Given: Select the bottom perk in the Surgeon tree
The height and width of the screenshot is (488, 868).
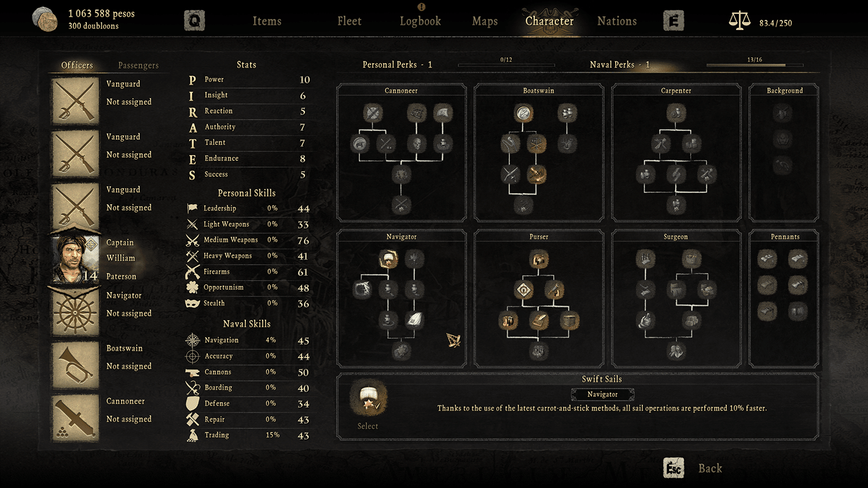Looking at the screenshot, I should tap(675, 350).
